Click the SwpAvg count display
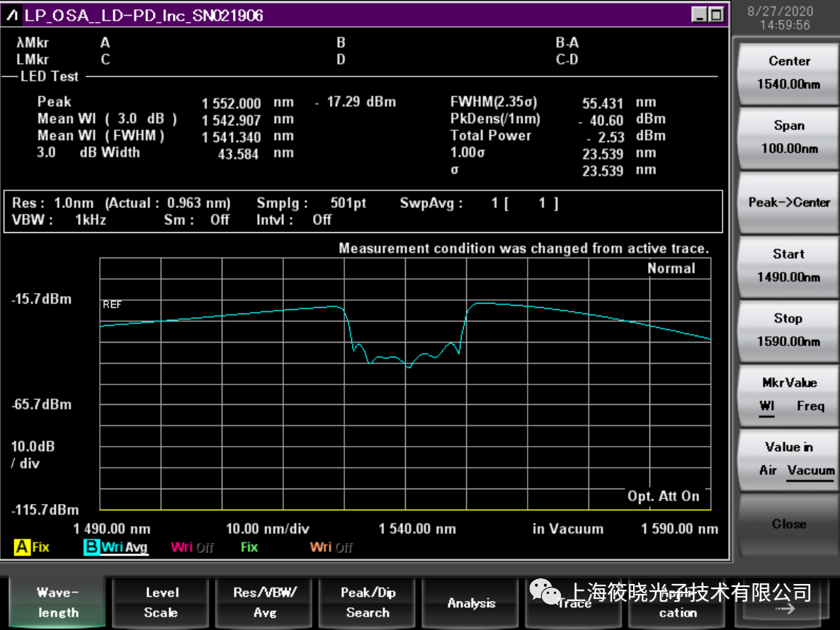 (479, 203)
